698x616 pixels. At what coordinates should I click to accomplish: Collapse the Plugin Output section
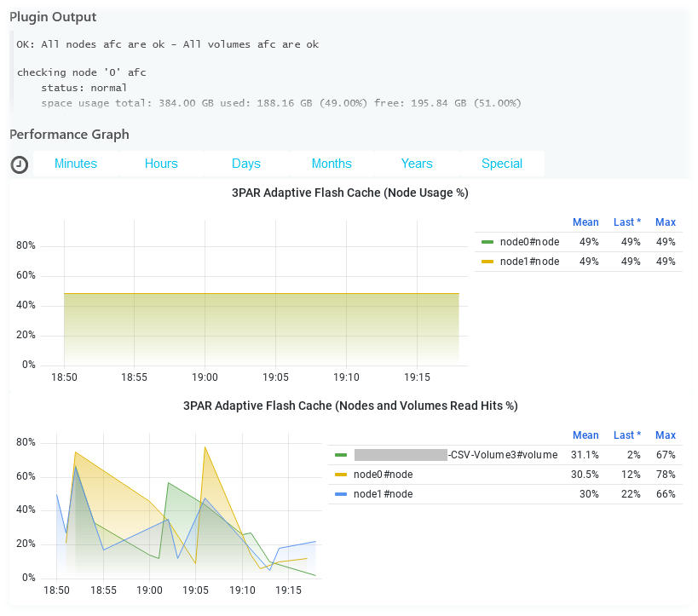(x=53, y=17)
